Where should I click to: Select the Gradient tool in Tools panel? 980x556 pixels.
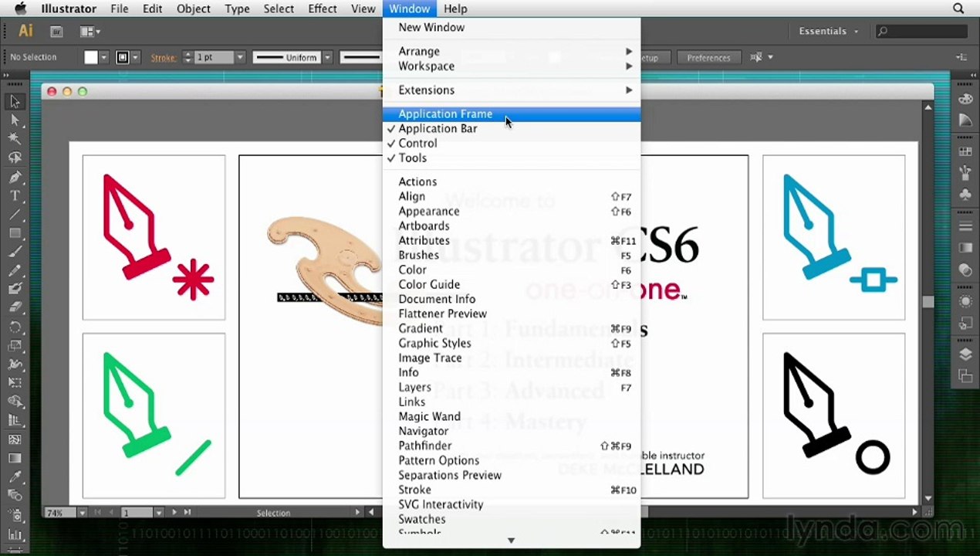[15, 458]
